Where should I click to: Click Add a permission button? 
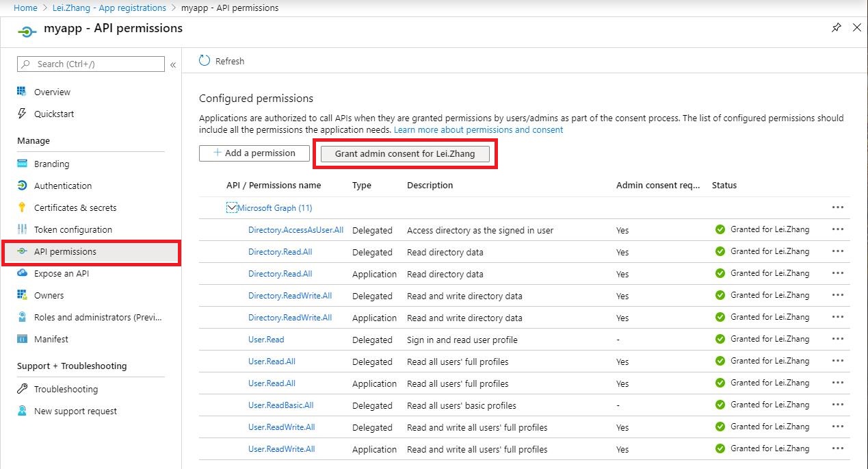click(254, 153)
